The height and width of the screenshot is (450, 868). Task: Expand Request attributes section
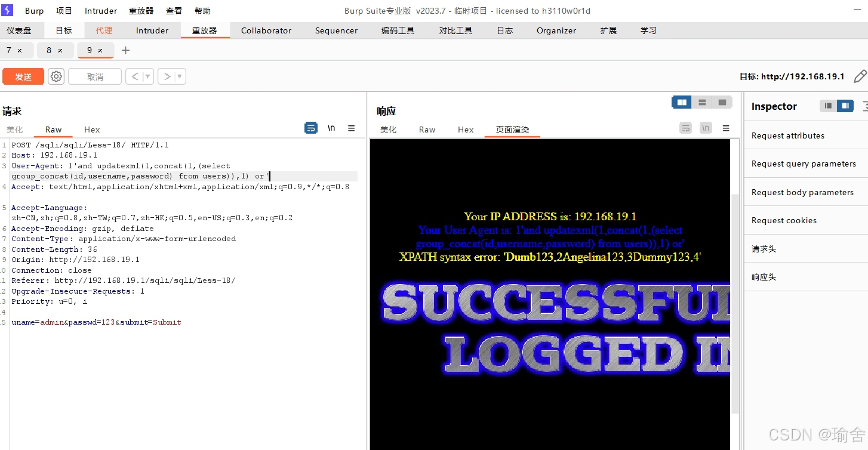click(x=806, y=135)
